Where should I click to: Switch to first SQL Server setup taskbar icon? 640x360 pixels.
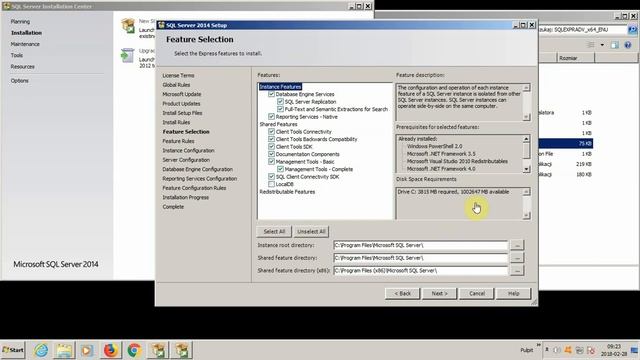click(158, 350)
